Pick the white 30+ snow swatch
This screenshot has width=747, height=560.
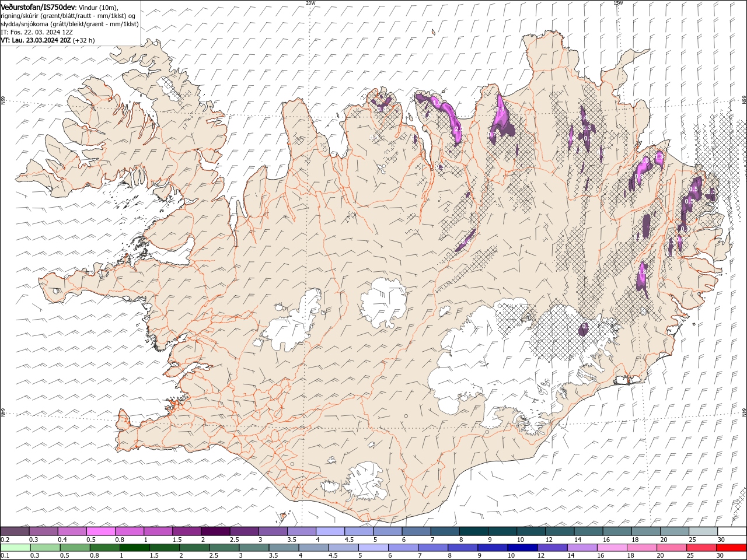[x=732, y=531]
